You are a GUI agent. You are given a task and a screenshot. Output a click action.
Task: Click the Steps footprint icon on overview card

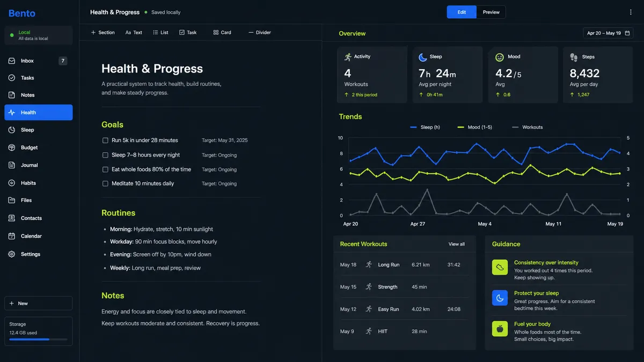pos(574,57)
